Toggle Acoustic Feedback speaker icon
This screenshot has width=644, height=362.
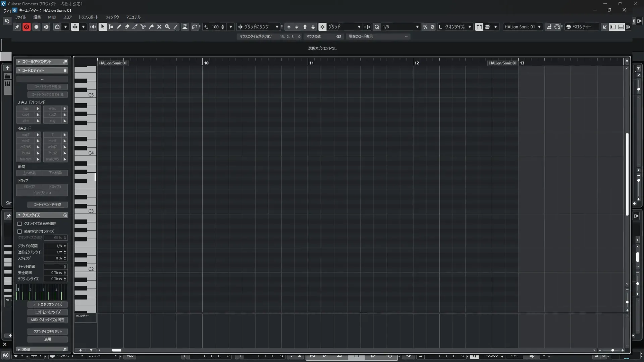point(93,27)
